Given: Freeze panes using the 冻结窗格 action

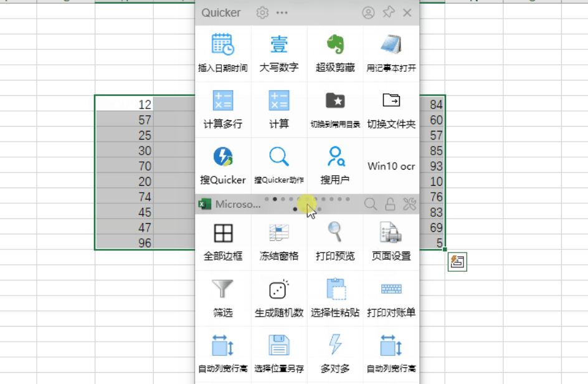Looking at the screenshot, I should [x=278, y=239].
